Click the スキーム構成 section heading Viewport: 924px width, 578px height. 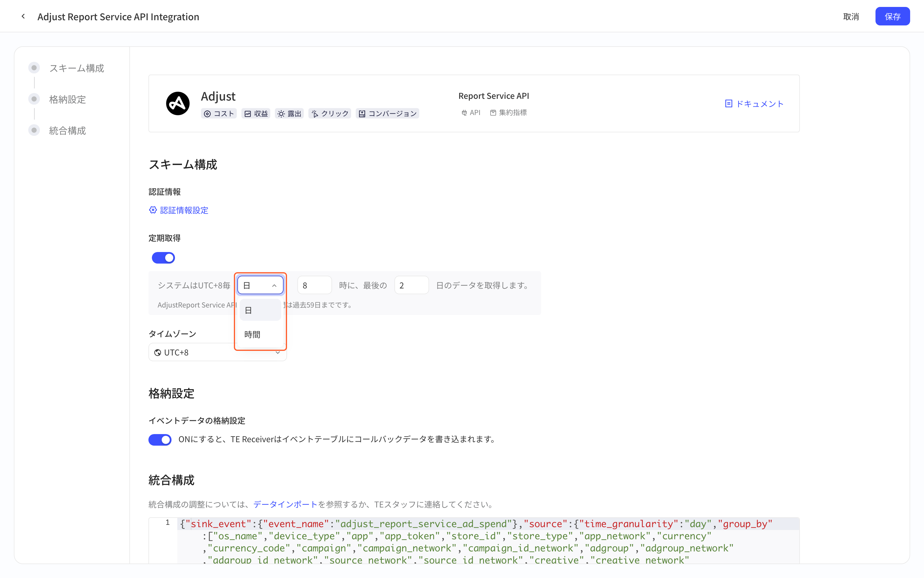pos(182,164)
